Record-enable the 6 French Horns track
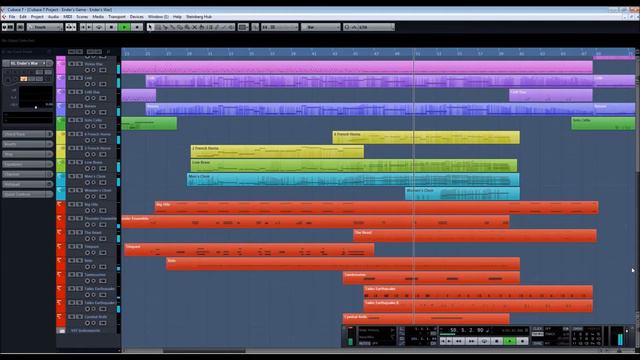Image resolution: width=640 pixels, height=360 pixels. tap(87, 140)
